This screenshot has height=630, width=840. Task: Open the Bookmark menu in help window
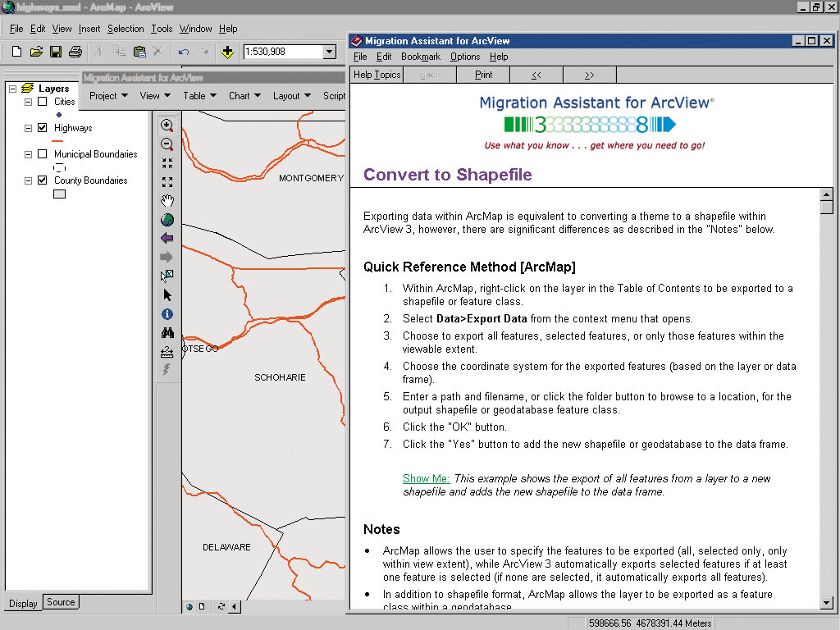point(421,57)
